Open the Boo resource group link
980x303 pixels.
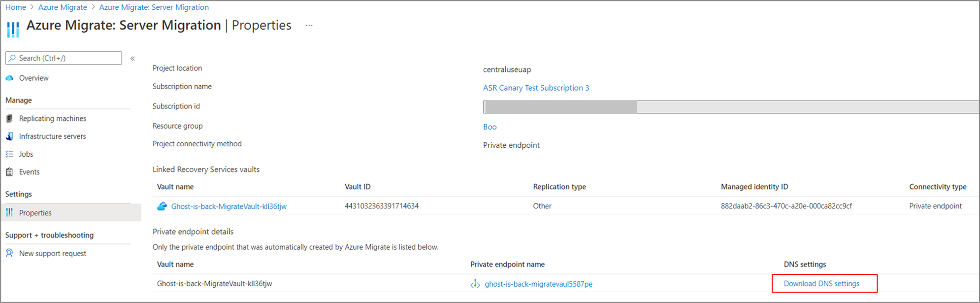[x=490, y=127]
